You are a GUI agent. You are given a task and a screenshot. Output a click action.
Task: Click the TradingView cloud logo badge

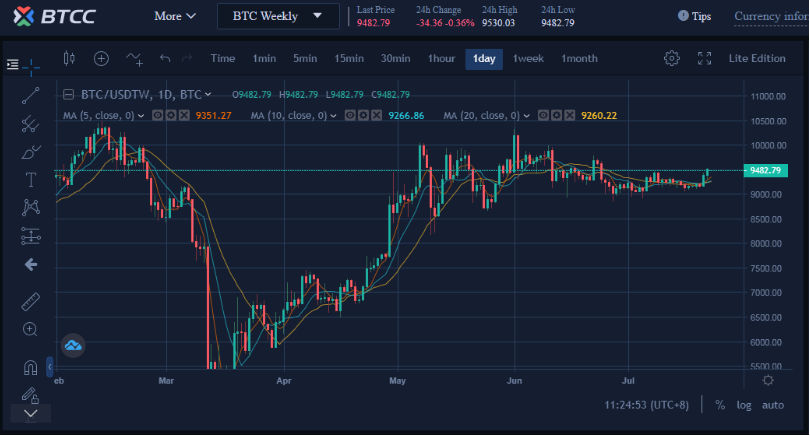tap(73, 345)
